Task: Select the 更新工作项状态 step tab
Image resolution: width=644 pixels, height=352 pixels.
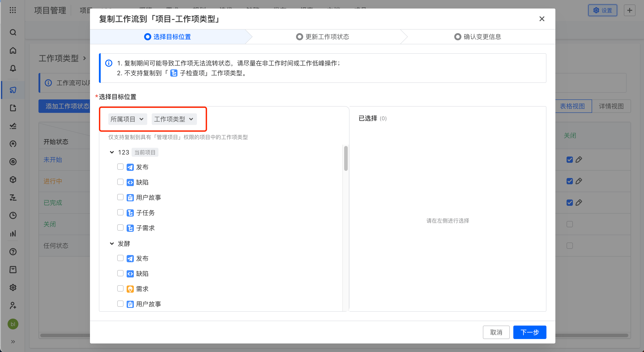Action: (322, 37)
